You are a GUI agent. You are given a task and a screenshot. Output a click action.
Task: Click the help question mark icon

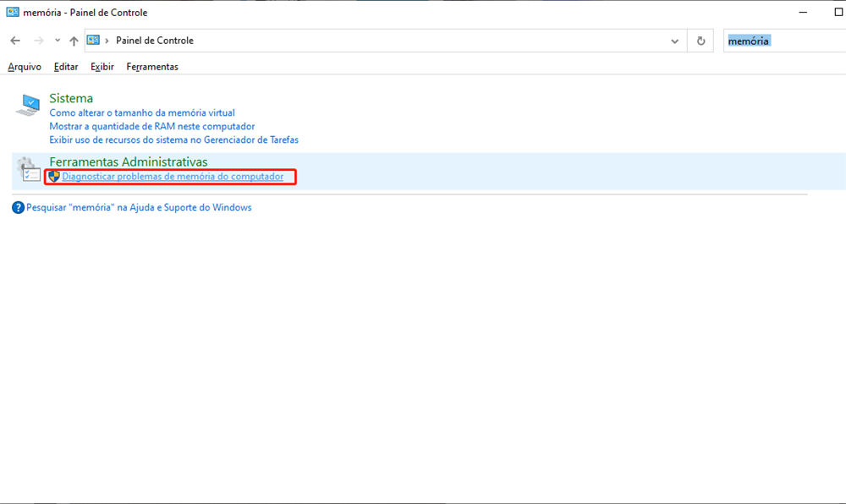(17, 207)
